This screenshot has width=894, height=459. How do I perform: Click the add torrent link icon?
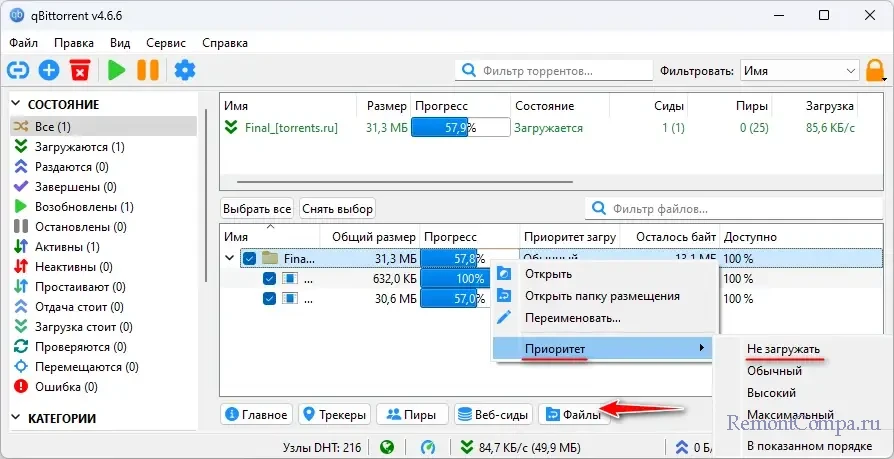click(x=18, y=70)
